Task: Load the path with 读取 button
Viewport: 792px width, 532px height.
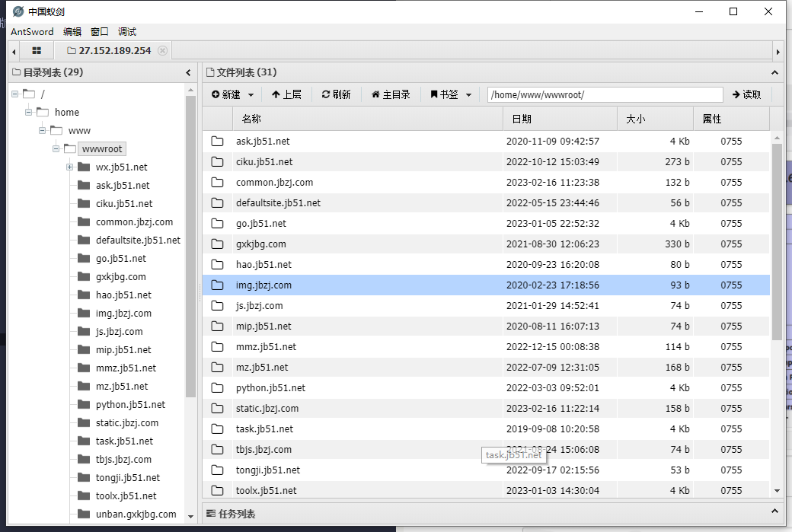Action: (x=746, y=95)
